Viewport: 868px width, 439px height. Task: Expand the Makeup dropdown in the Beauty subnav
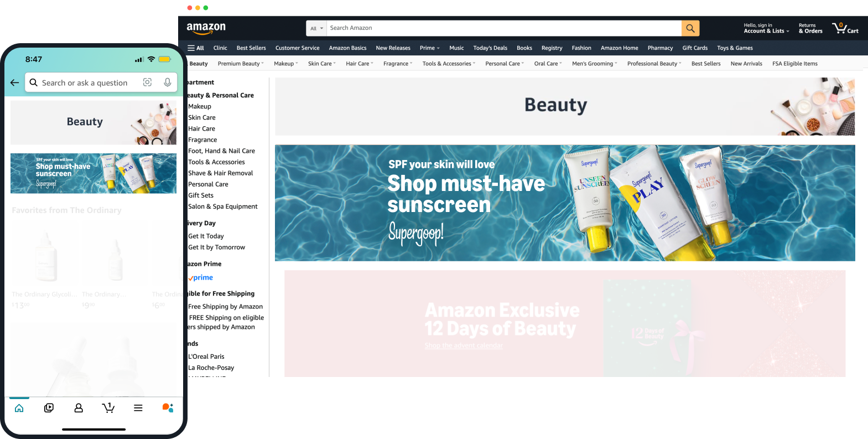(x=286, y=64)
